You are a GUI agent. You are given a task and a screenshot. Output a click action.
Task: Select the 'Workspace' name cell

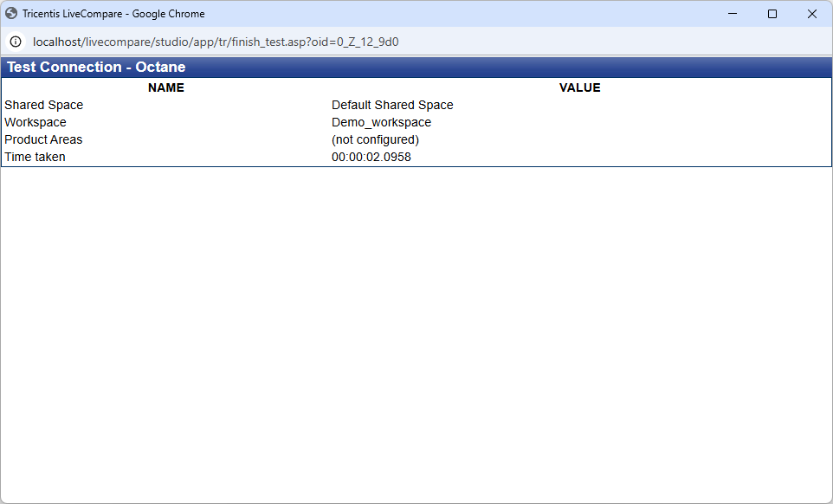coord(36,123)
